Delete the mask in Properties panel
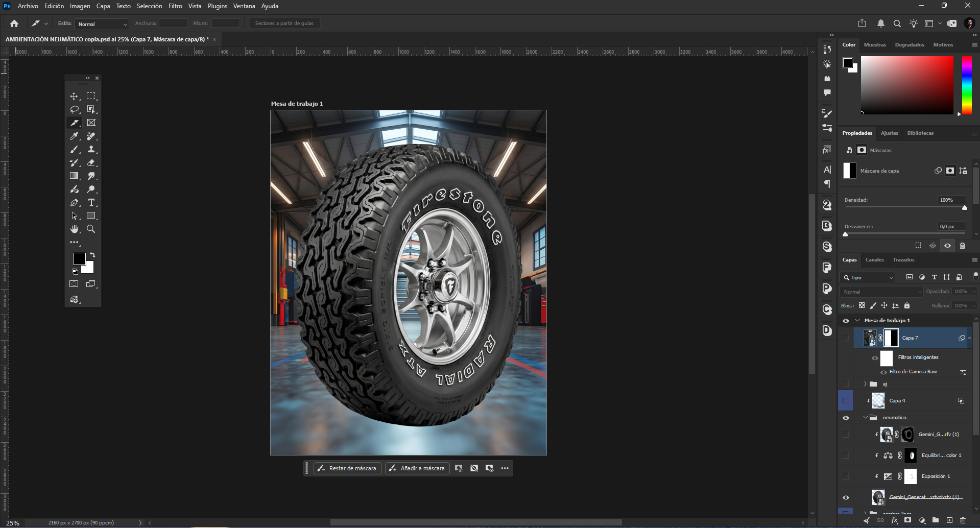 click(x=962, y=246)
